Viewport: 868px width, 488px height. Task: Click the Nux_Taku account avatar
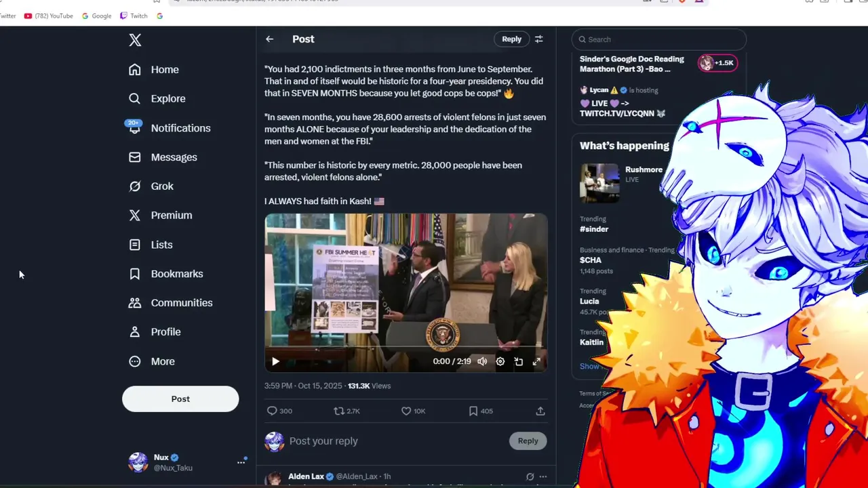tap(138, 462)
